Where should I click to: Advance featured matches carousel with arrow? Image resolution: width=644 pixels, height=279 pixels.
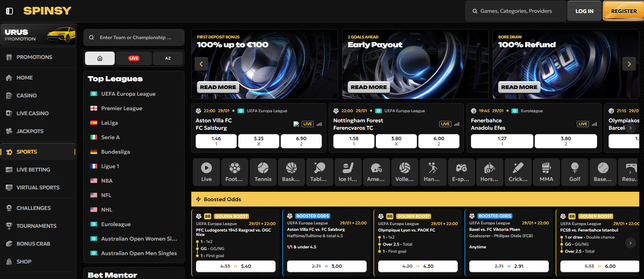[630, 128]
